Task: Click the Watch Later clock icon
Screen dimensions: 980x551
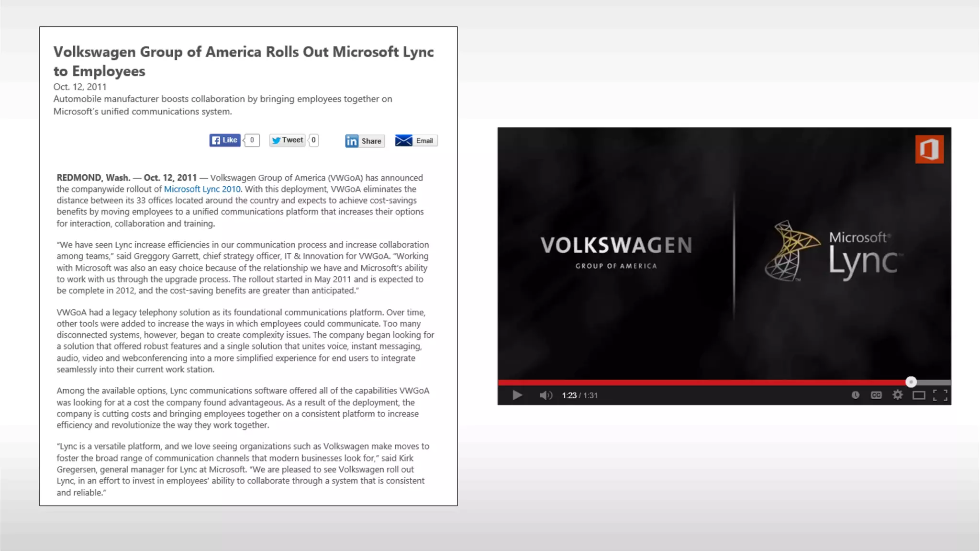Action: click(x=855, y=395)
